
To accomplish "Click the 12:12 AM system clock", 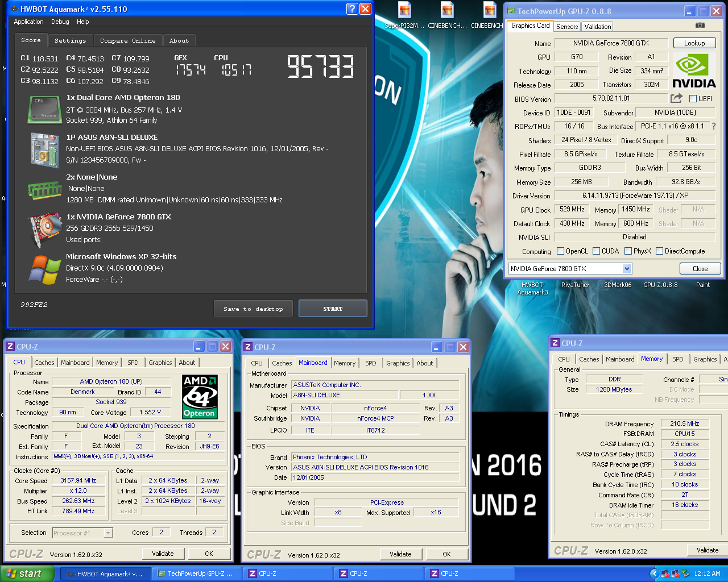I will (x=707, y=574).
